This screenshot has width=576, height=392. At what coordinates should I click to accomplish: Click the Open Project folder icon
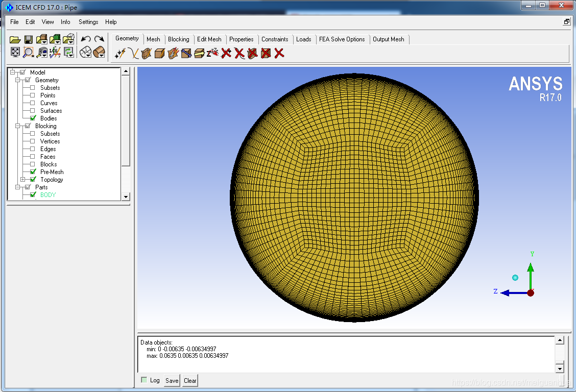(15, 39)
